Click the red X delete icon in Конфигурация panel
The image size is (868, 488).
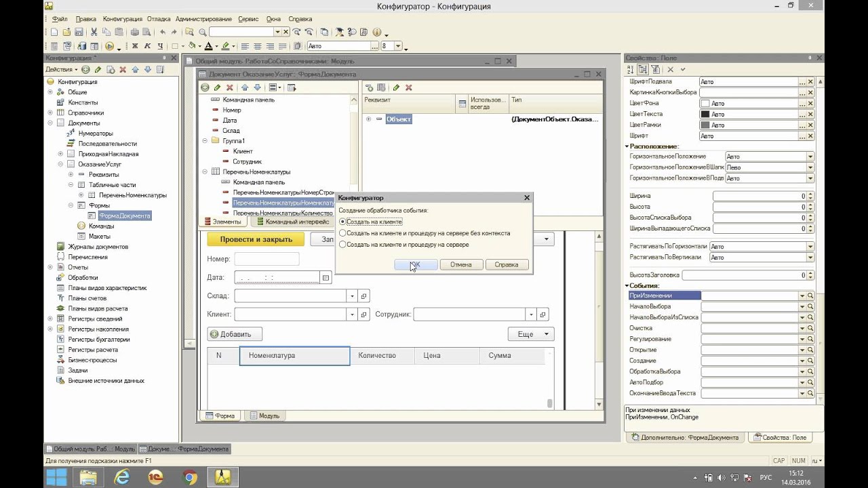123,69
